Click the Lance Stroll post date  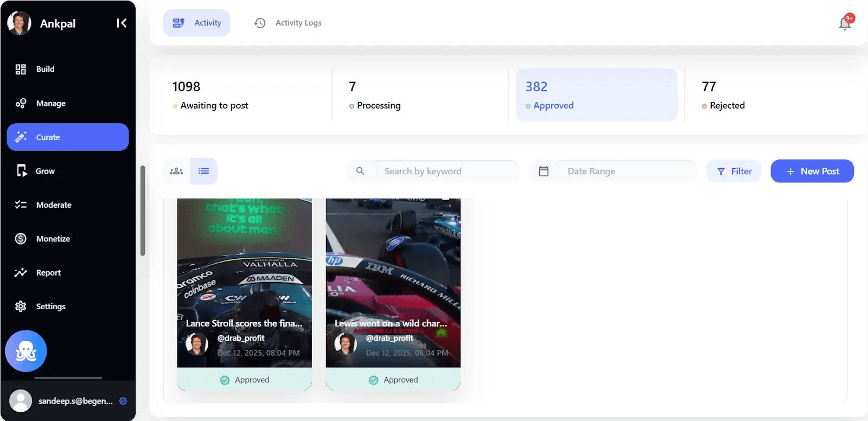pos(258,353)
